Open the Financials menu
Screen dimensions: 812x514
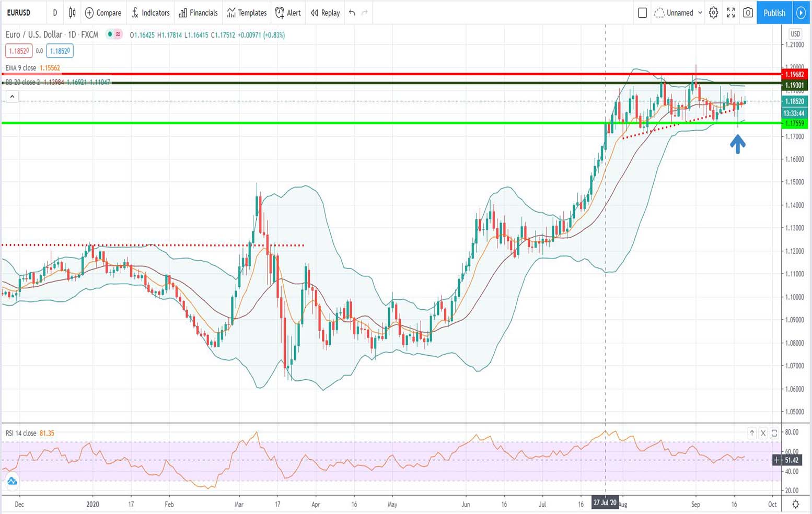tap(198, 13)
